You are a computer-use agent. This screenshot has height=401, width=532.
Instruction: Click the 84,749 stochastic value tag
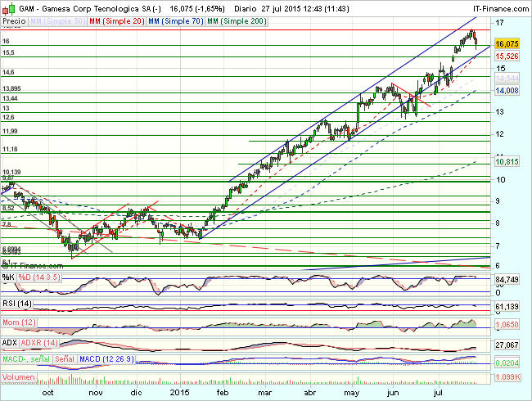tap(508, 279)
